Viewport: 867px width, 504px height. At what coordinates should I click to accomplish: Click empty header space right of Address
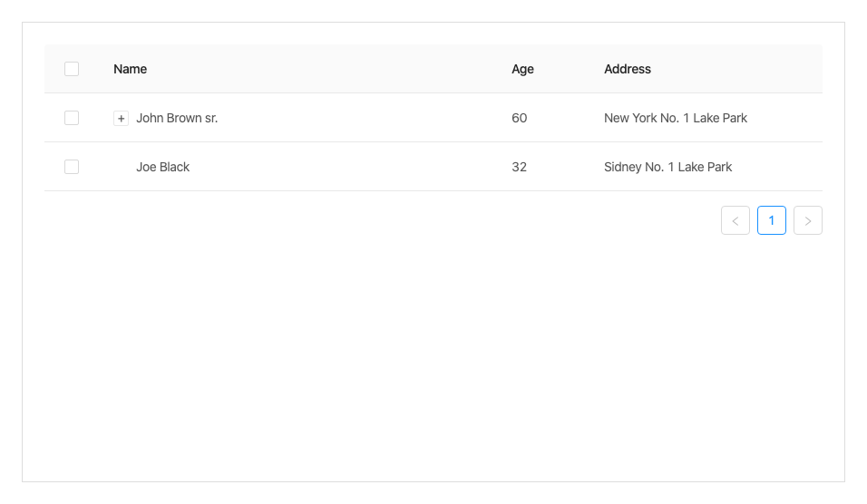[x=744, y=69]
